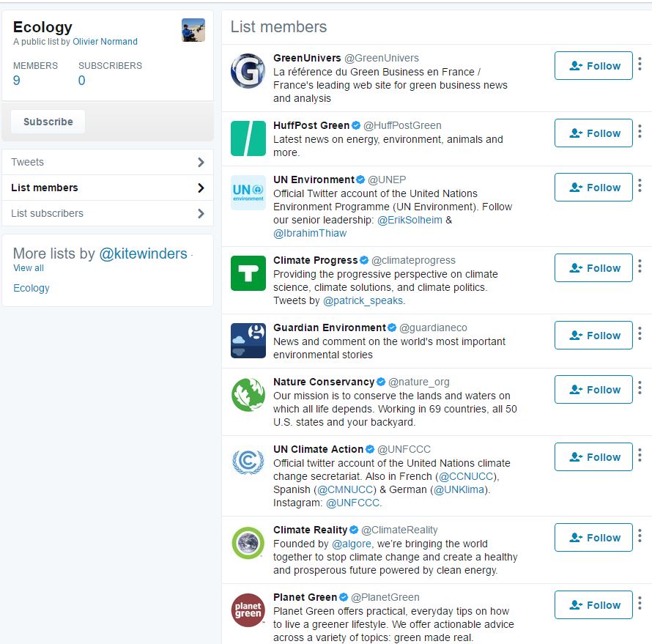This screenshot has height=644, width=652.
Task: Follow the Nature Conservancy account
Action: (x=593, y=389)
